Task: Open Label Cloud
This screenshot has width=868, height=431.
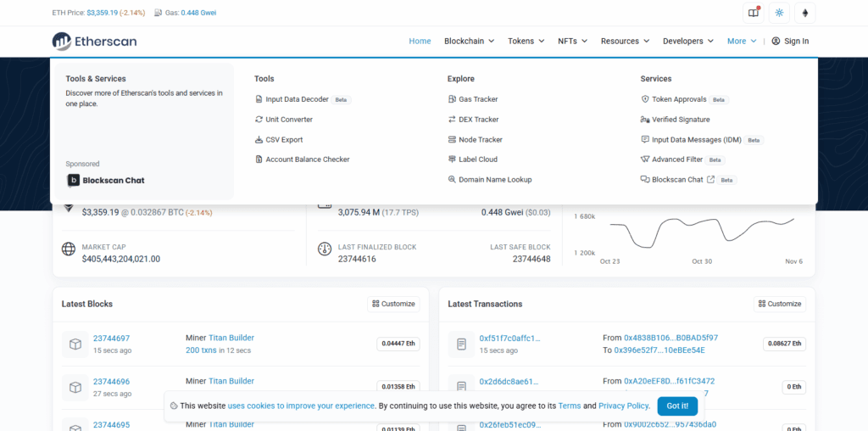Action: [x=478, y=160]
